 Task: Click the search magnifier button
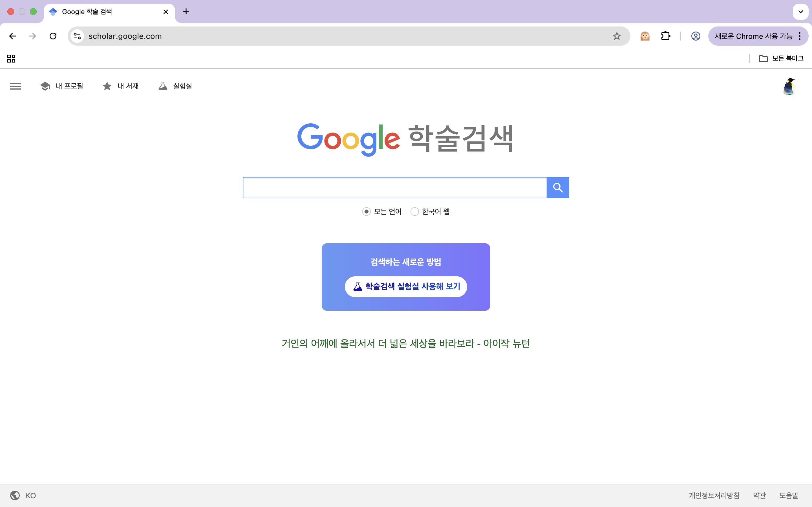(x=557, y=187)
